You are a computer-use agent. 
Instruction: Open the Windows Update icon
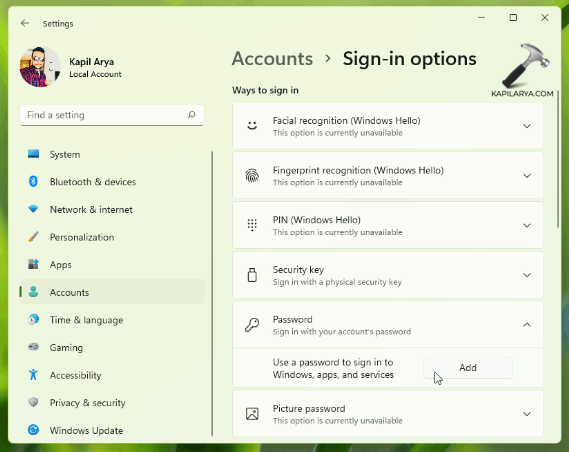point(33,430)
